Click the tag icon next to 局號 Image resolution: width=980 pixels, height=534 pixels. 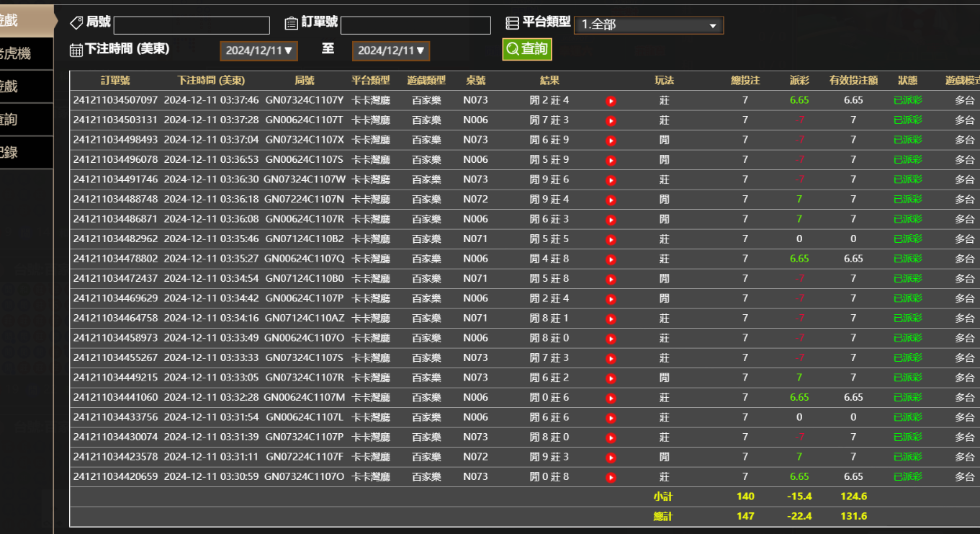pos(76,23)
